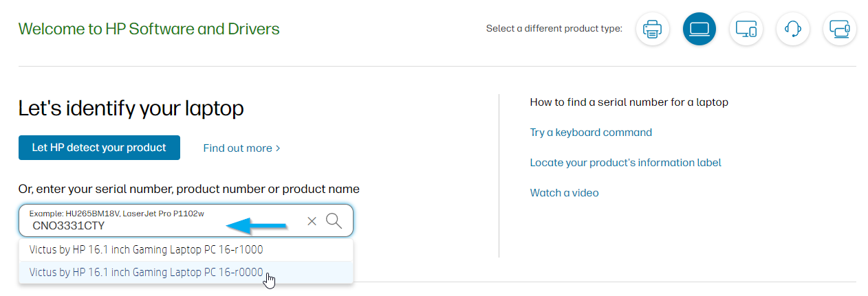Open the Find out more link
The image size is (868, 296).
click(237, 148)
